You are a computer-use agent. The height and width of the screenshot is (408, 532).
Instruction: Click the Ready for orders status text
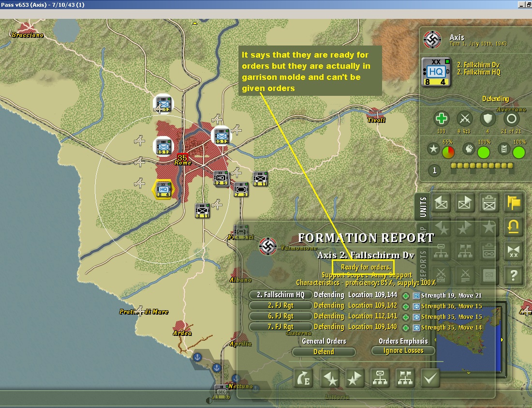[366, 267]
